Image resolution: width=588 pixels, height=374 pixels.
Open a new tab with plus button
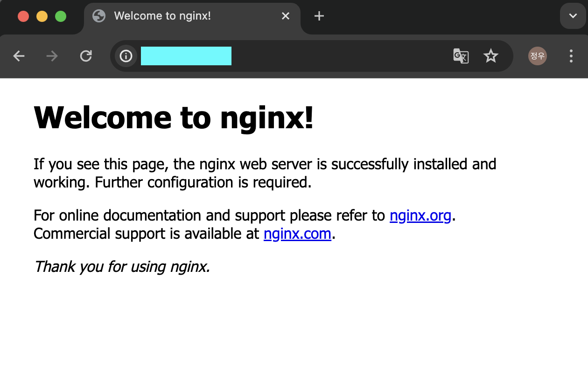(x=319, y=16)
